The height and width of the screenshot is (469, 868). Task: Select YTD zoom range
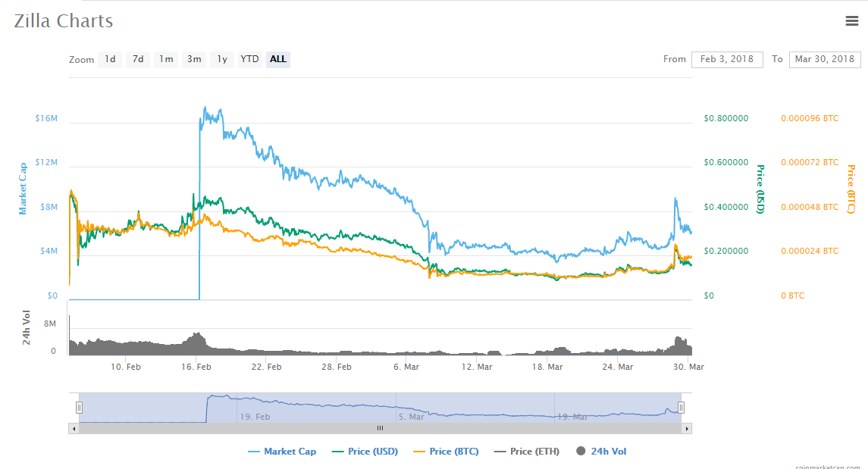coord(249,59)
